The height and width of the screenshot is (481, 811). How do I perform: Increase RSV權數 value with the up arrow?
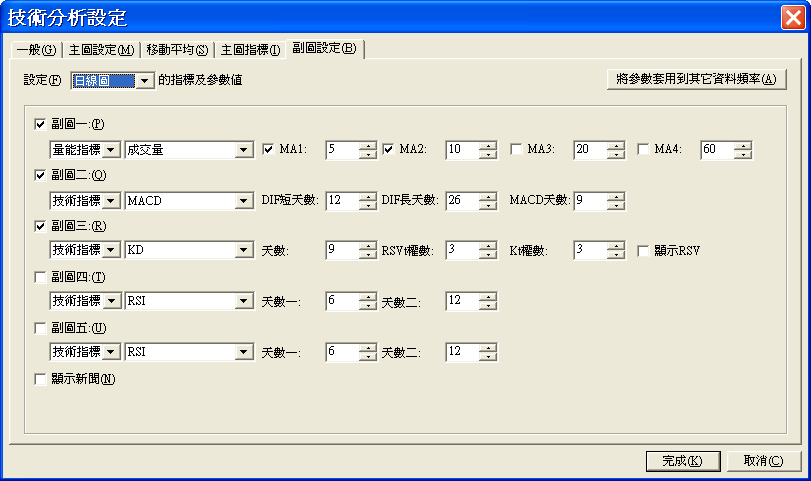[488, 246]
